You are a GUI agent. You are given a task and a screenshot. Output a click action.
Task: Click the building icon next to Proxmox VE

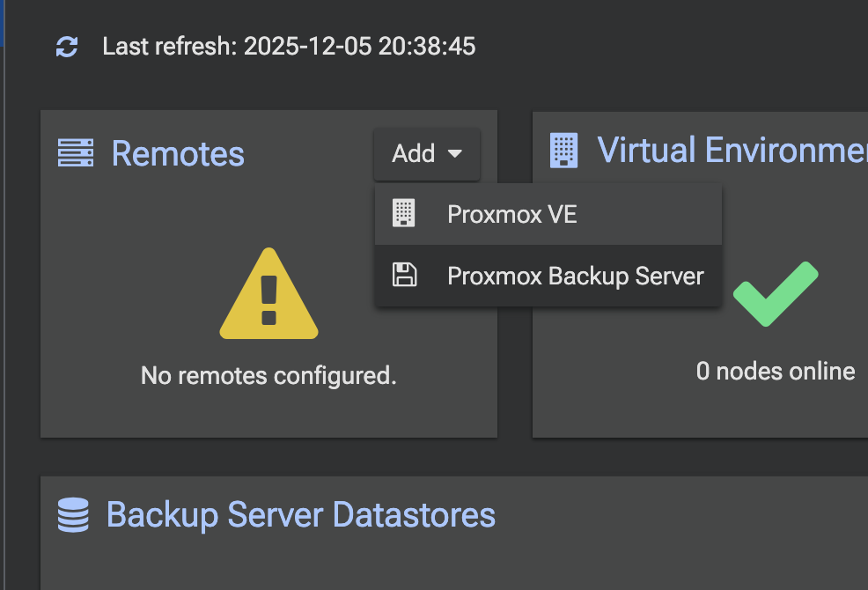click(404, 214)
